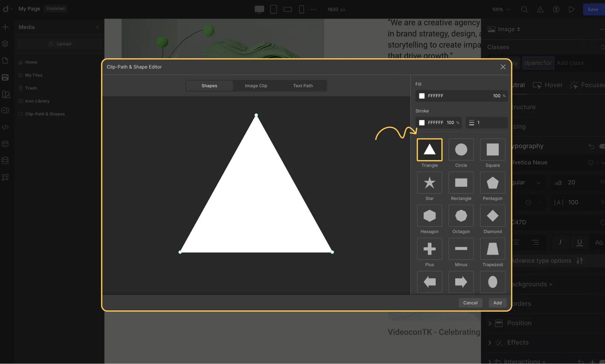Switch to the Shapes tab

209,86
